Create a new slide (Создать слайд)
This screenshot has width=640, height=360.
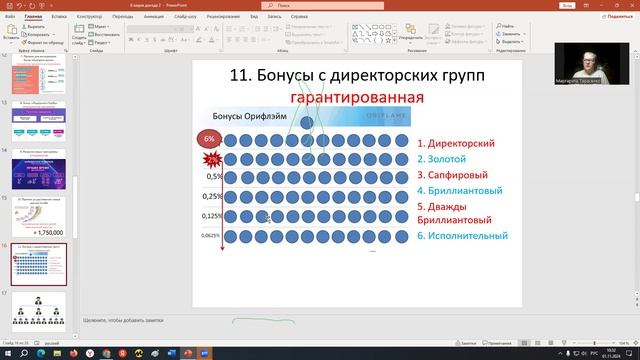tap(79, 34)
